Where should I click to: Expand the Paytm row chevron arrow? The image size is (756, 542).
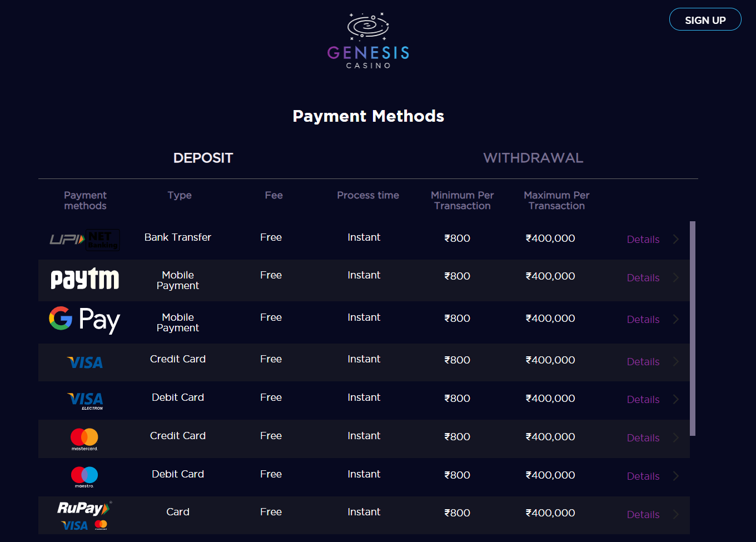pyautogui.click(x=676, y=277)
